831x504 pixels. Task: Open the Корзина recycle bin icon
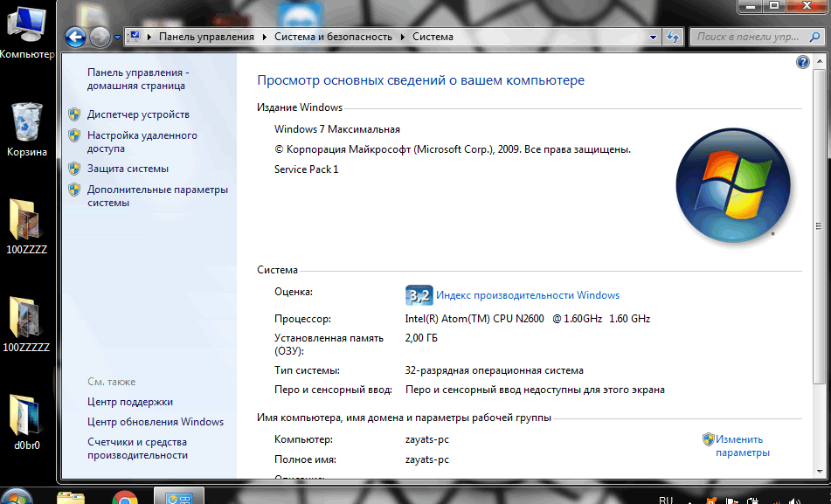pos(26,130)
